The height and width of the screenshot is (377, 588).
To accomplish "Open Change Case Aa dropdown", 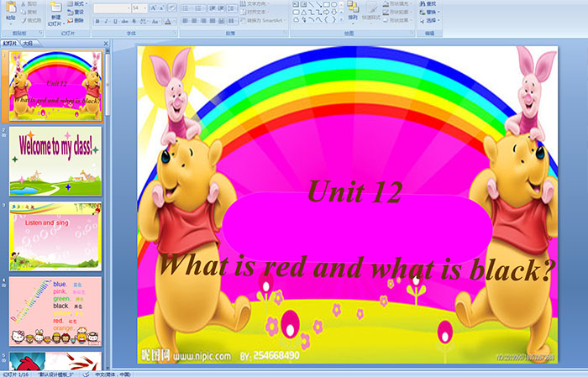I will click(x=155, y=21).
